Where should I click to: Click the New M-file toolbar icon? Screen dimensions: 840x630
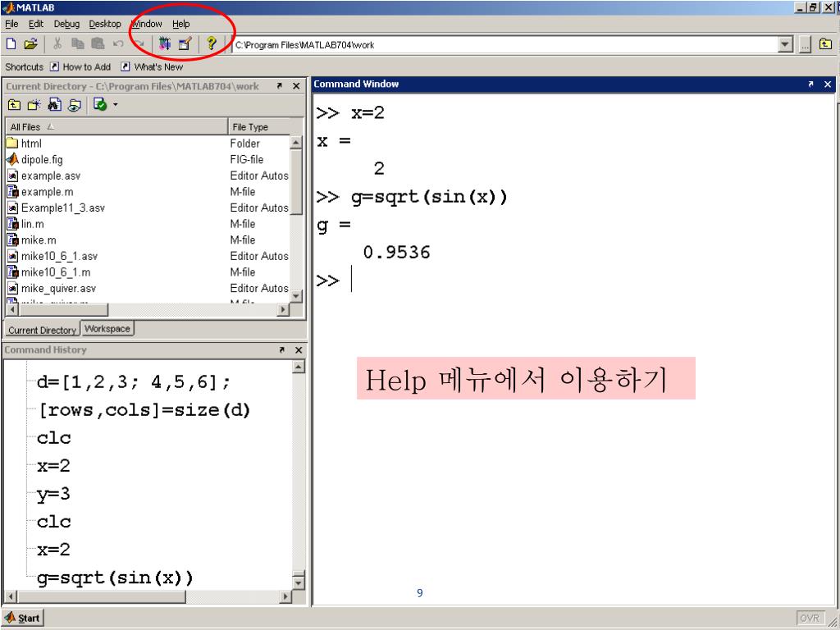pos(11,44)
